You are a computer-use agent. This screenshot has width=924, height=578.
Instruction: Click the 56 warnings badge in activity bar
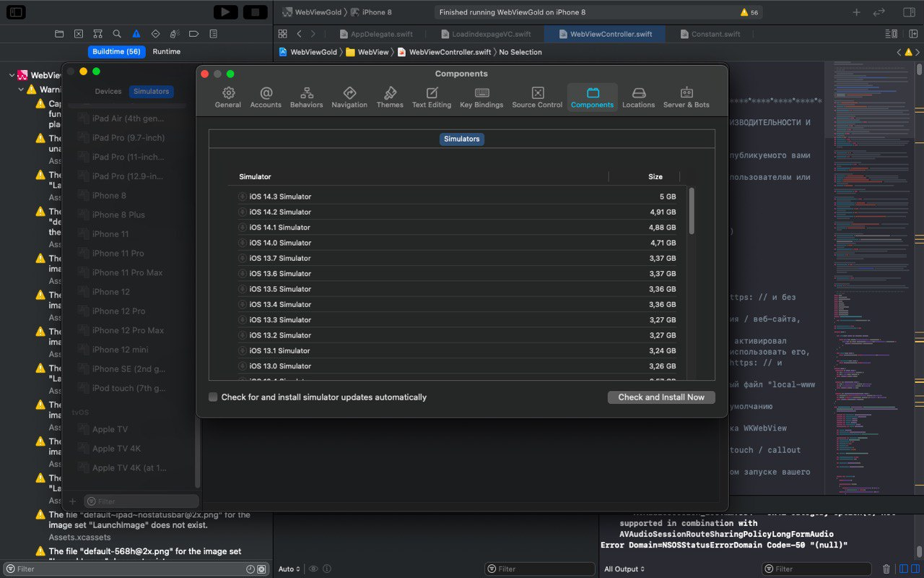(x=749, y=12)
